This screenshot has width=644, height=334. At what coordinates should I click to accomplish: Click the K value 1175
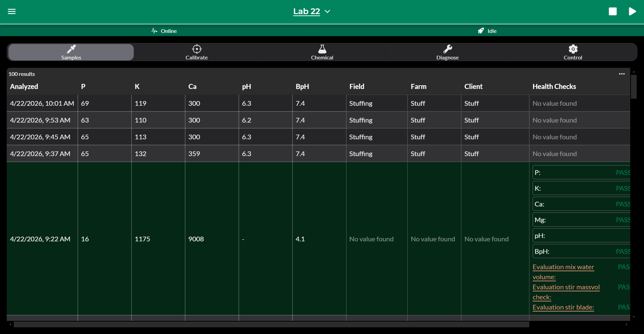pyautogui.click(x=142, y=239)
